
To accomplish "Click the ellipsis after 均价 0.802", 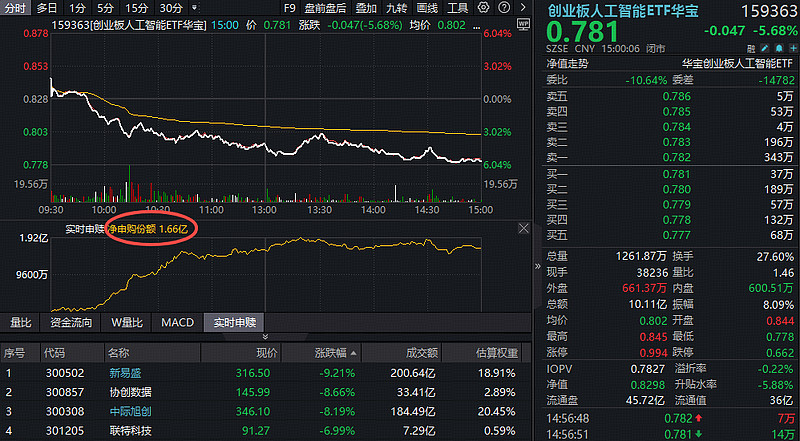I will pyautogui.click(x=475, y=25).
